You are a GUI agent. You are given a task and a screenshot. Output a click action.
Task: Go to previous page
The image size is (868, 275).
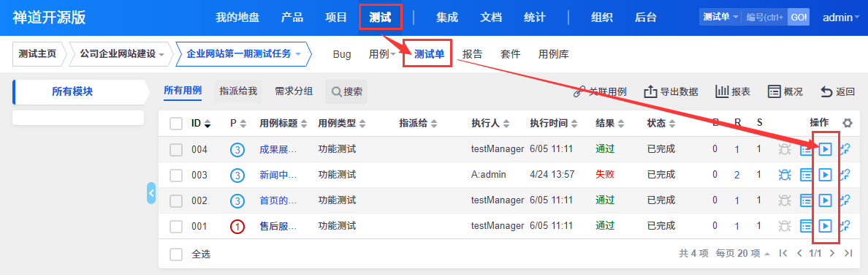[799, 253]
